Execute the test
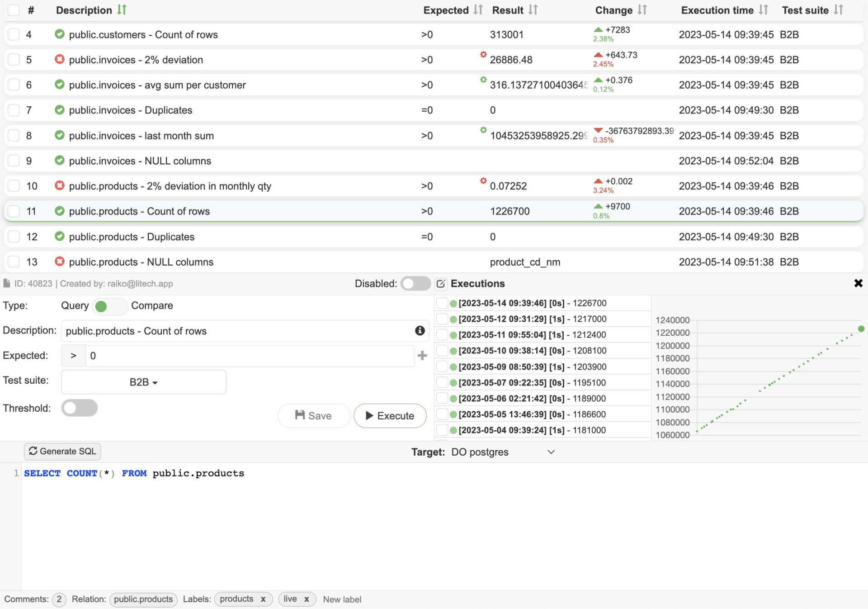The image size is (868, 609). pyautogui.click(x=390, y=415)
